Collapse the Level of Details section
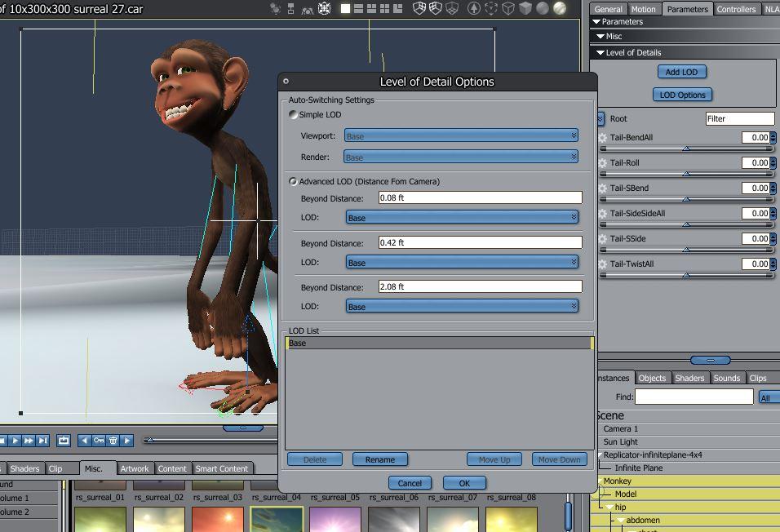The height and width of the screenshot is (532, 780). click(x=600, y=53)
